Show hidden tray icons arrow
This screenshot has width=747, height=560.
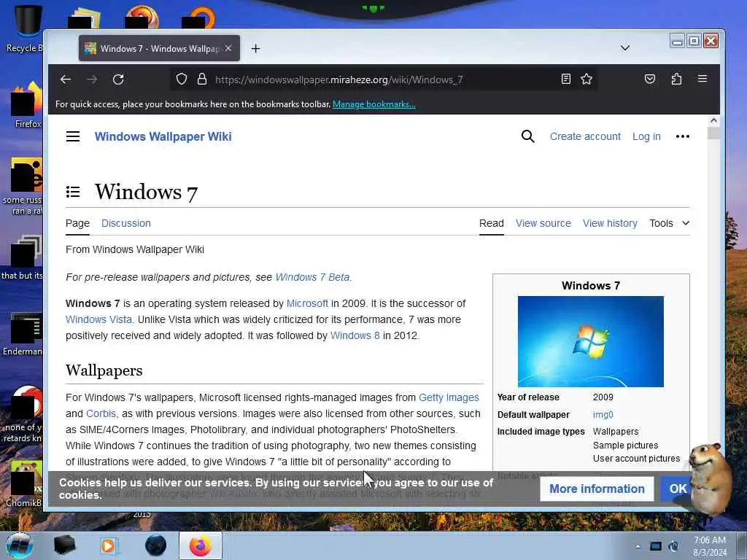(638, 547)
